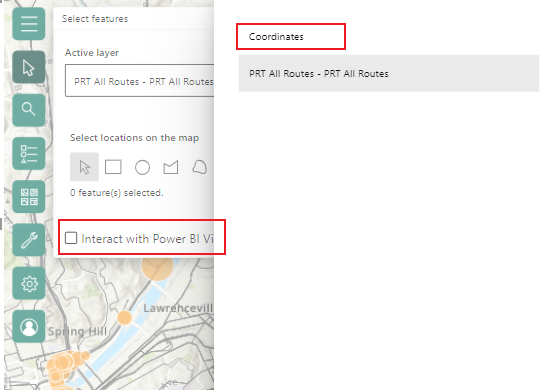Open the basemap gallery grid icon
560x390 pixels.
click(29, 197)
